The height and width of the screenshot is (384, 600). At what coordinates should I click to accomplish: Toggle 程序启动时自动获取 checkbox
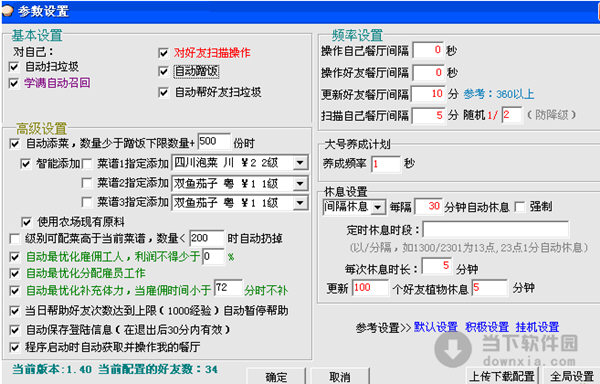[x=15, y=347]
